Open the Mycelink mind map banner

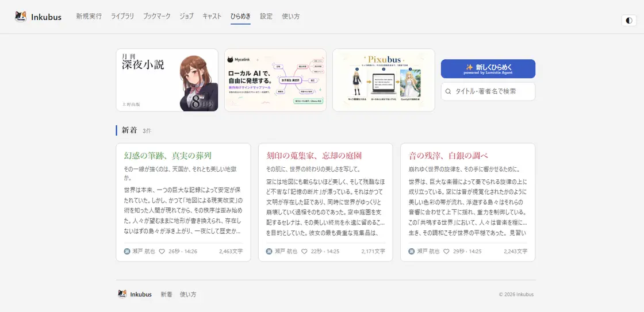(275, 80)
